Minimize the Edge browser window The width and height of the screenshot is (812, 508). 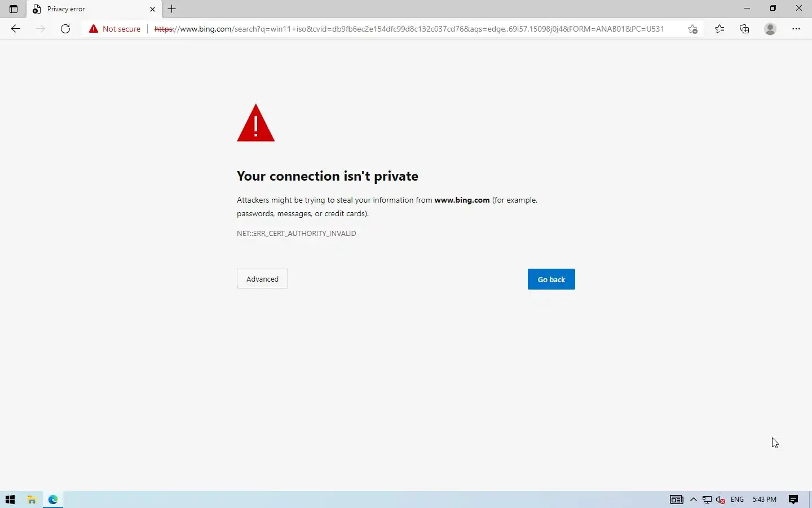(x=747, y=8)
